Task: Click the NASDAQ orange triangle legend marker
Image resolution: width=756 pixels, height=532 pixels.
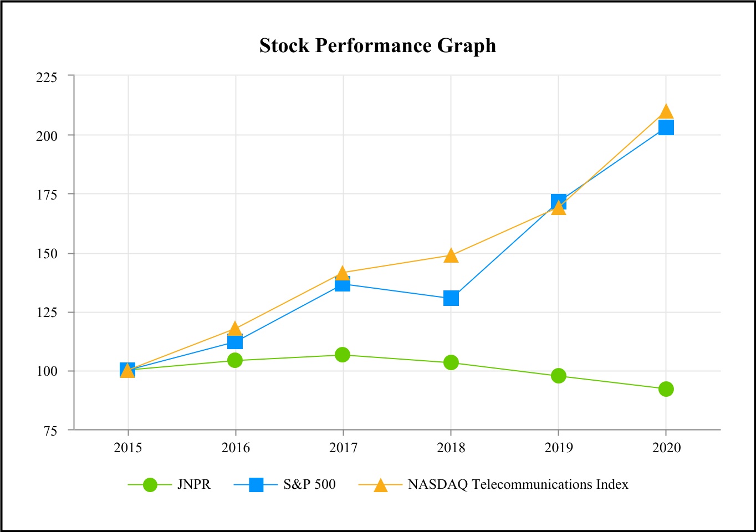Action: click(380, 485)
